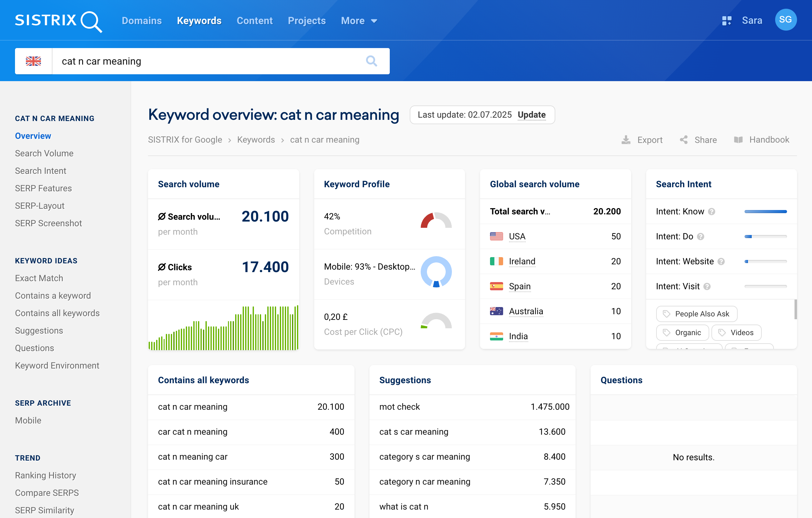
Task: Open the Handbook icon
Action: coord(739,139)
